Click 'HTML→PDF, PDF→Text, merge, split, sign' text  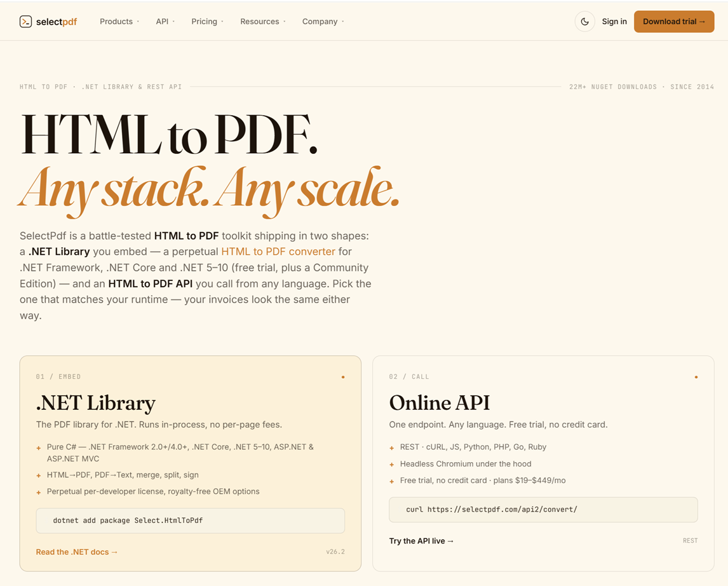coord(123,475)
